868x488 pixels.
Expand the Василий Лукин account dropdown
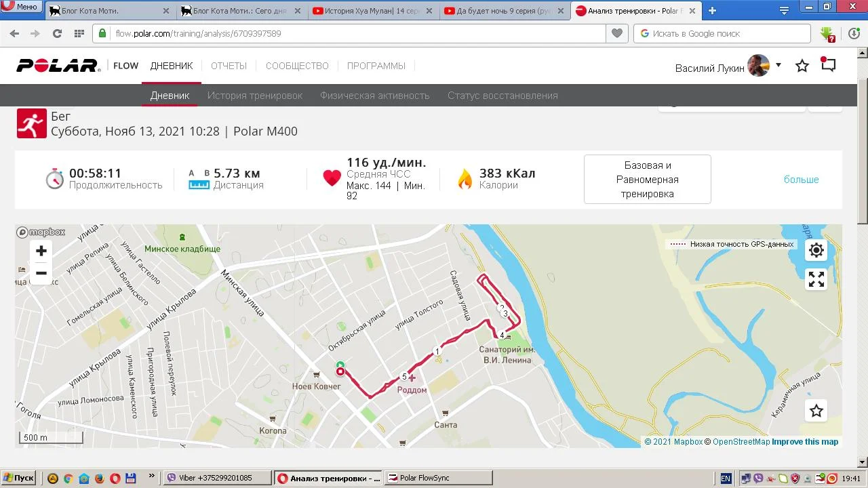[x=778, y=65]
